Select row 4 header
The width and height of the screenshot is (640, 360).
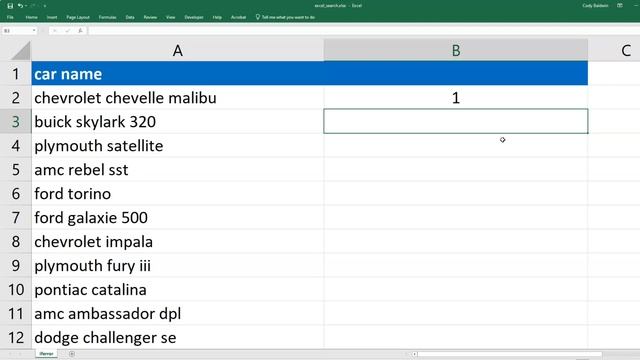(16, 146)
